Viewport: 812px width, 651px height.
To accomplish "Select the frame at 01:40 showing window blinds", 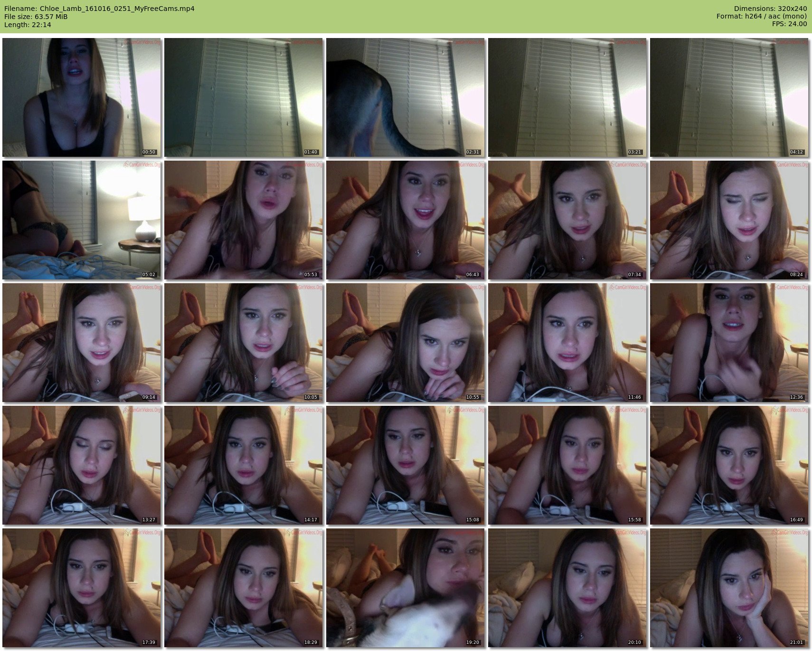I will [244, 97].
